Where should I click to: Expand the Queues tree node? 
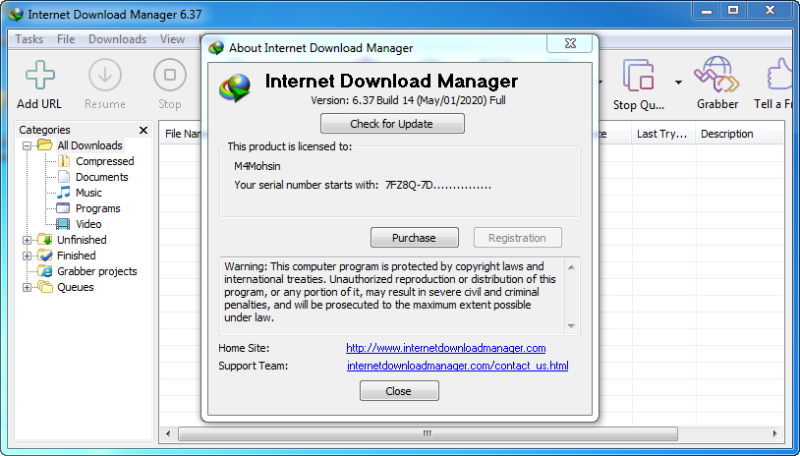tap(27, 288)
